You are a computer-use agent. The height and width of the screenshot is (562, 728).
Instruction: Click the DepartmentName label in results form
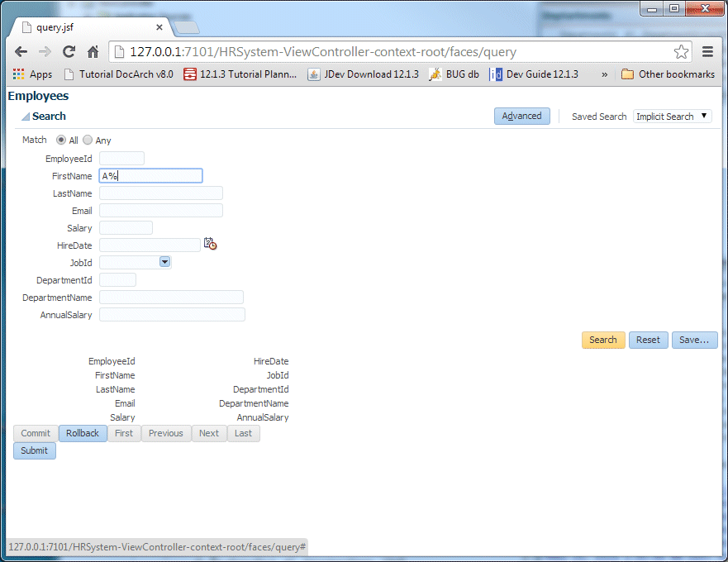[254, 403]
